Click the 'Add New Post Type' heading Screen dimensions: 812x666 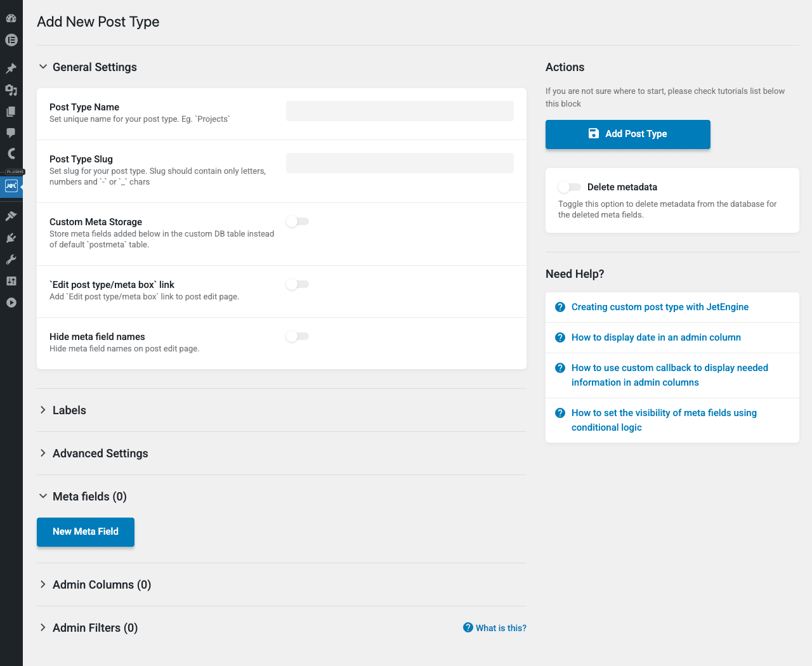click(98, 22)
